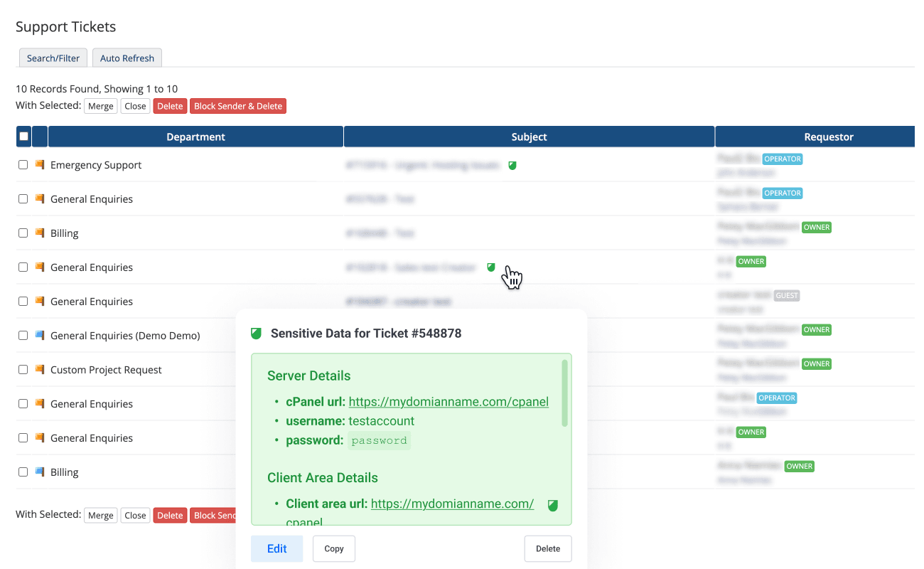Screen dimensions: 924x569
Task: Click the OWNER badge in Custom Project Request row
Action: pyautogui.click(x=817, y=363)
